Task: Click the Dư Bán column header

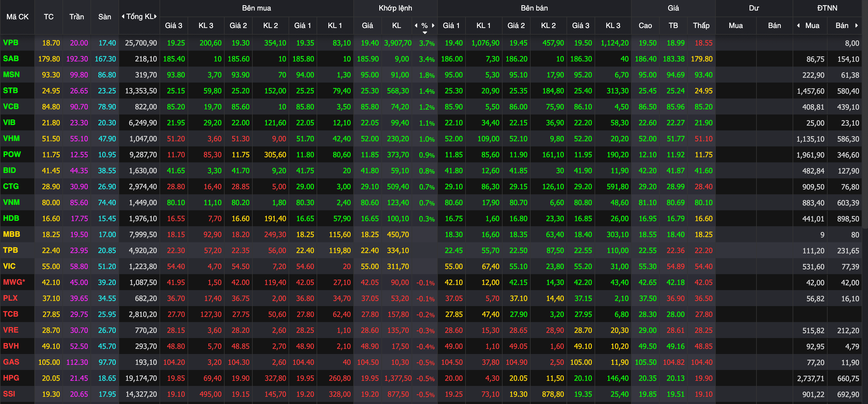Action: (x=774, y=26)
